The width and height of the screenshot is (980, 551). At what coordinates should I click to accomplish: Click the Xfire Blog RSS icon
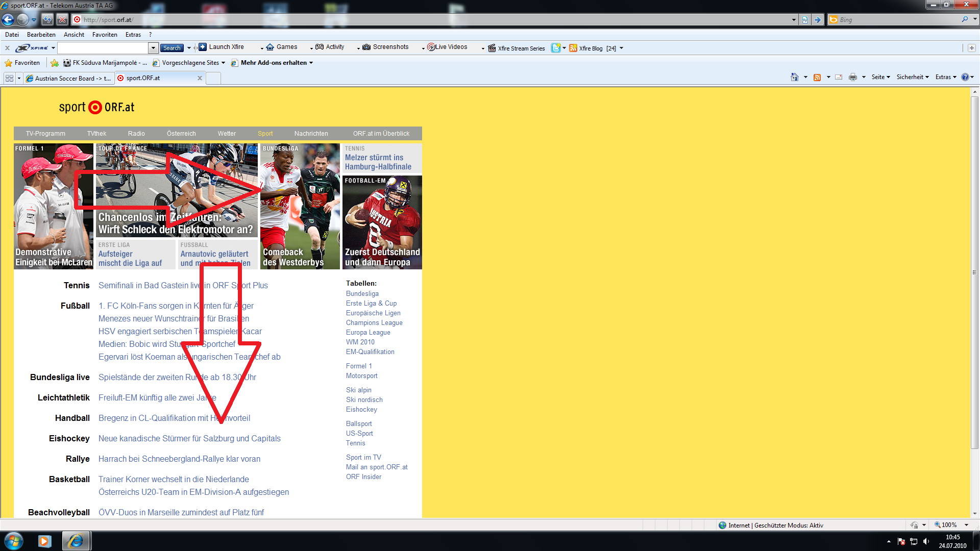click(573, 48)
